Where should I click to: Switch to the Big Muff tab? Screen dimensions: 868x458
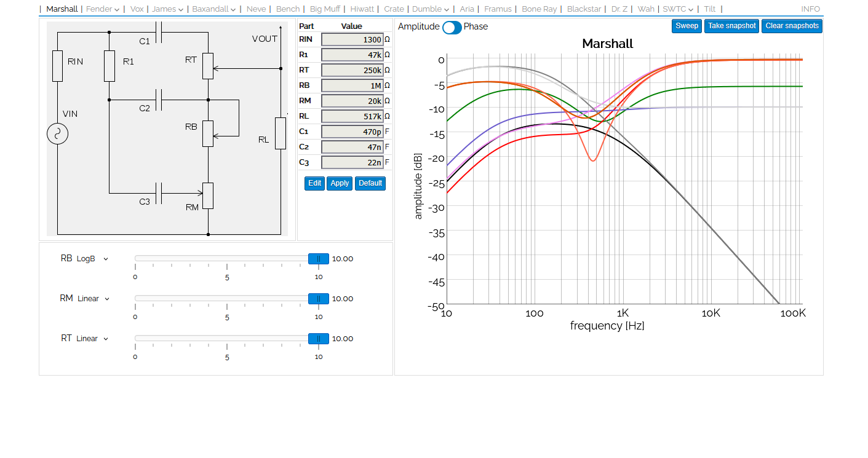click(x=325, y=9)
